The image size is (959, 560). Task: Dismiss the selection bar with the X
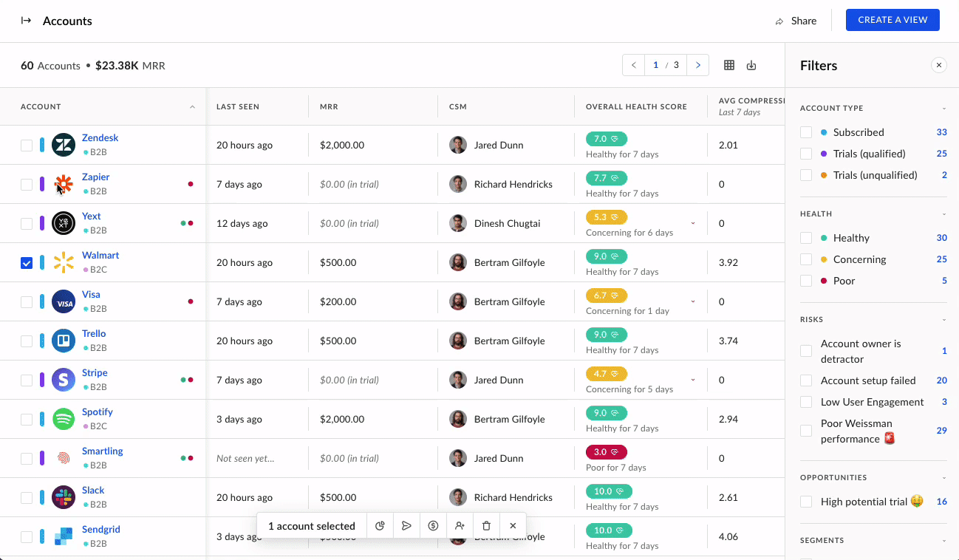tap(513, 526)
